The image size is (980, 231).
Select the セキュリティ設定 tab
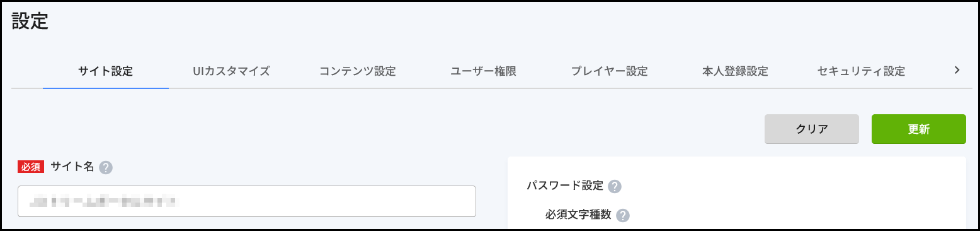(862, 71)
